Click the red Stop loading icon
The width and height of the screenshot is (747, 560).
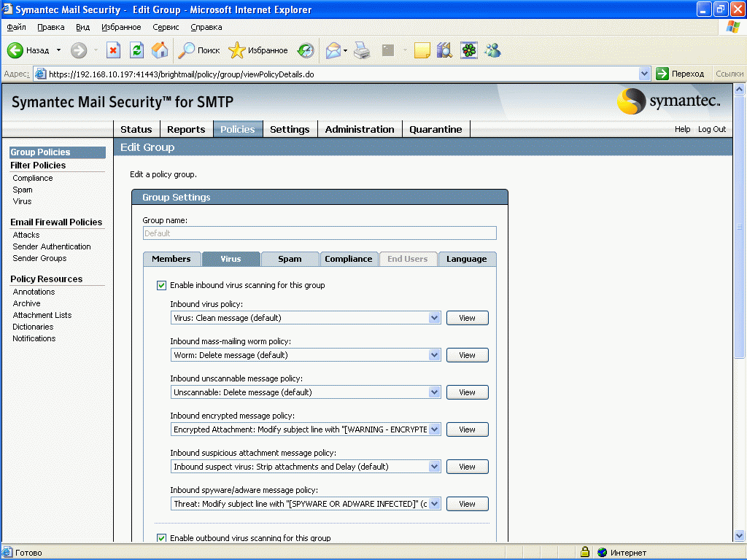pos(113,50)
